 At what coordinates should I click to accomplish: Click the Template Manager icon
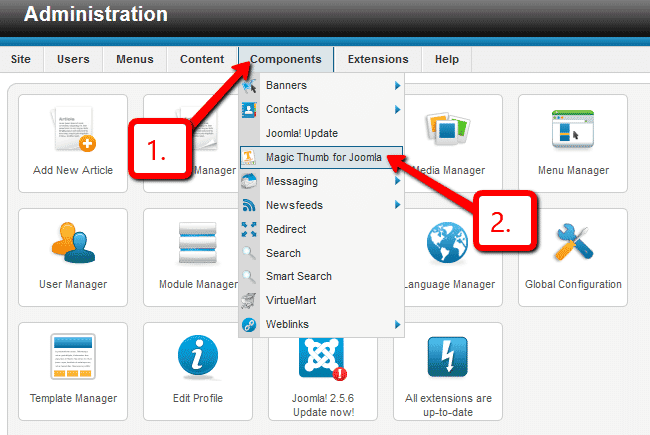coord(73,357)
